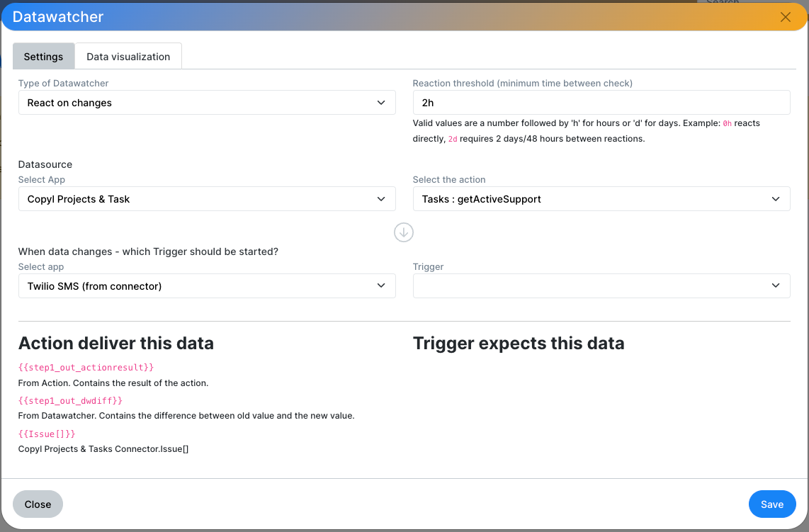Click the {{step1_out_dwdiff}} variable
Screen dimensions: 809x532
pyautogui.click(x=70, y=400)
